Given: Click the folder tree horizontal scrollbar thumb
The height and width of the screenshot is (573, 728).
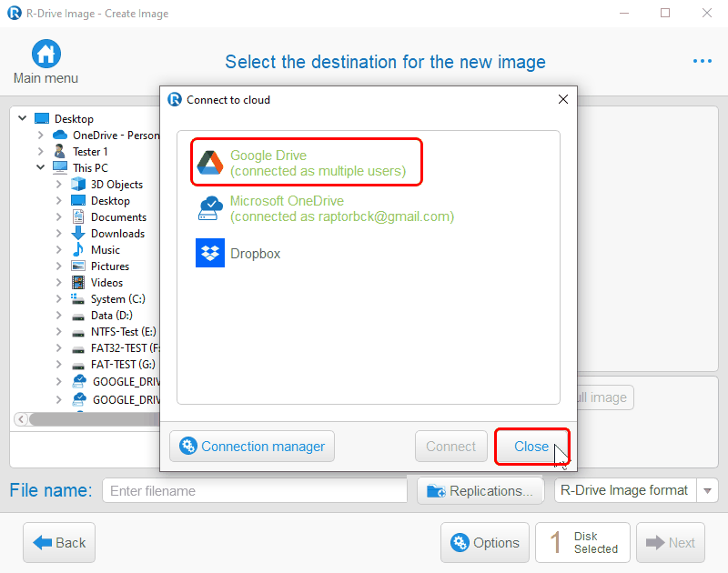Looking at the screenshot, I should 95,419.
